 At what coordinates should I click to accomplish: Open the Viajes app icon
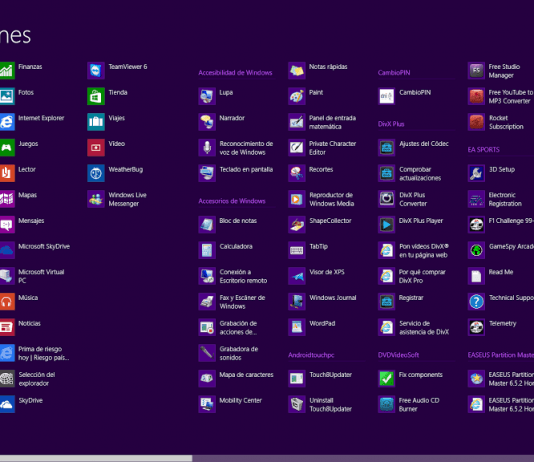(96, 122)
